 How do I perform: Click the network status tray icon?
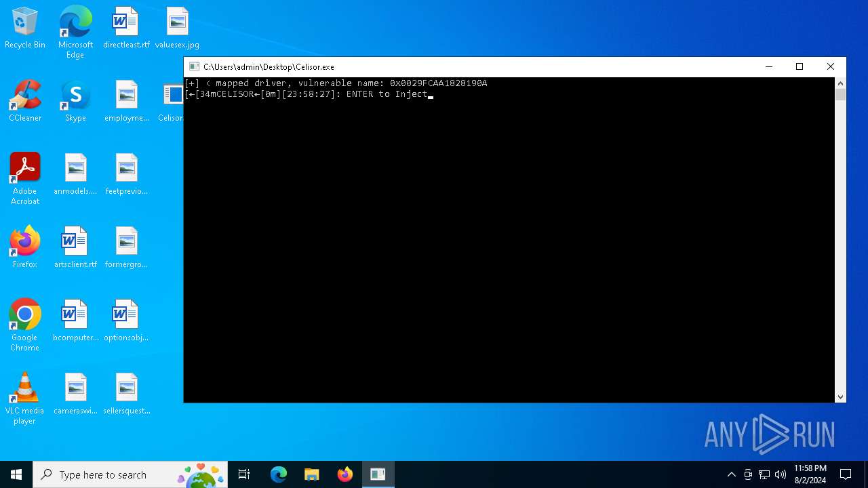[764, 474]
